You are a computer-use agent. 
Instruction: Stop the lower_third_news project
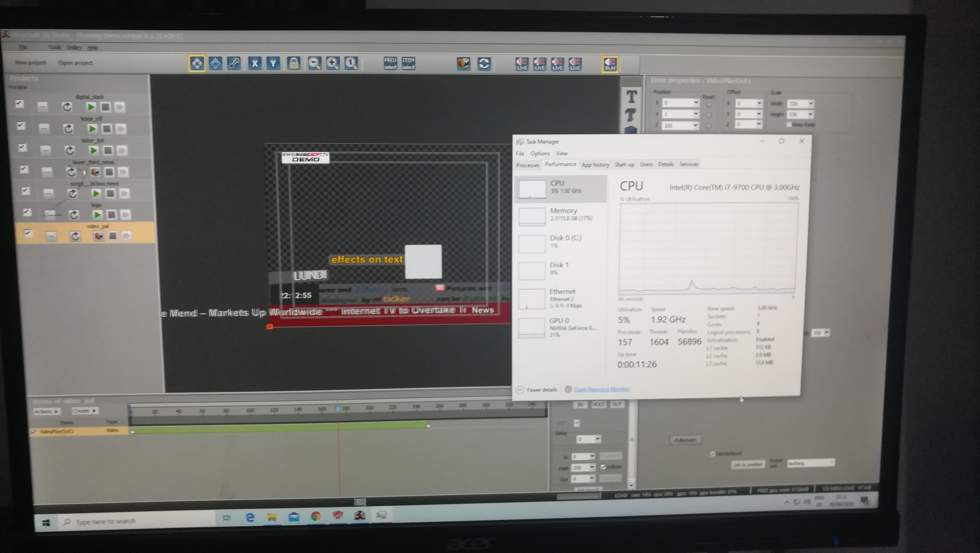click(x=109, y=172)
